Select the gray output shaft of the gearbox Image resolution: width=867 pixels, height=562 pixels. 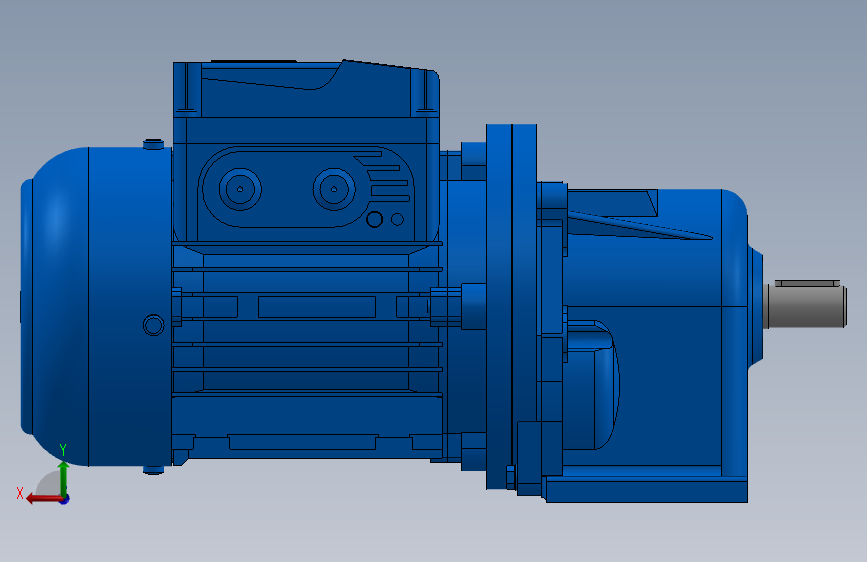[805, 307]
